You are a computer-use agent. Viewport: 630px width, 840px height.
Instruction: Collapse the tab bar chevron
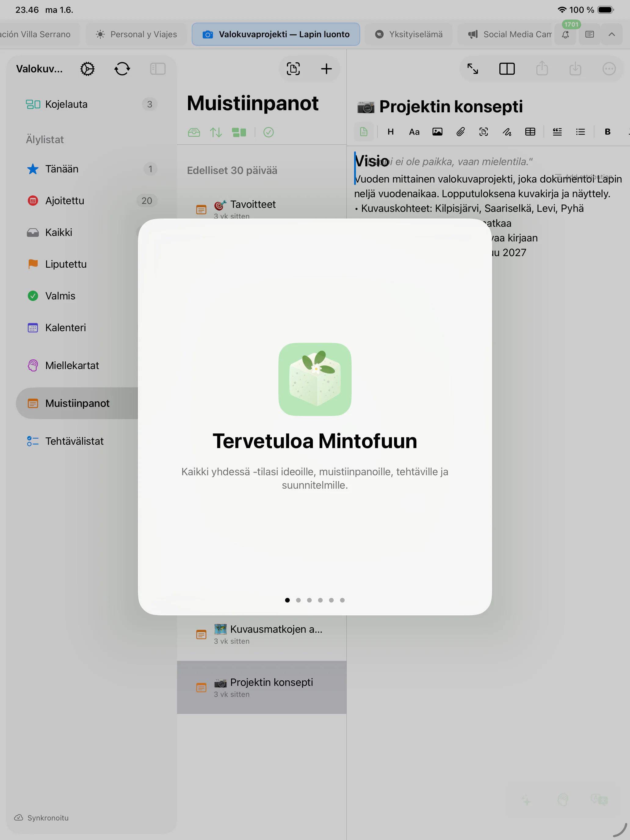(x=612, y=34)
